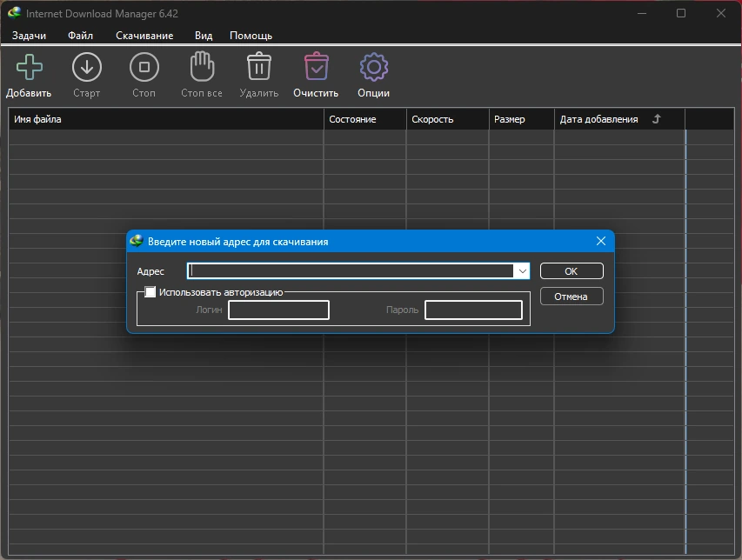Expand the Адрес dropdown arrow

(x=522, y=271)
